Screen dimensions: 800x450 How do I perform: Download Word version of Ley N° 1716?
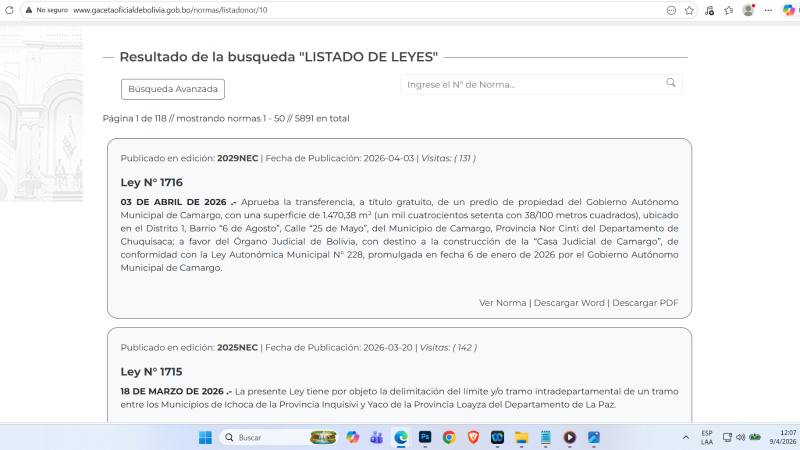click(569, 303)
